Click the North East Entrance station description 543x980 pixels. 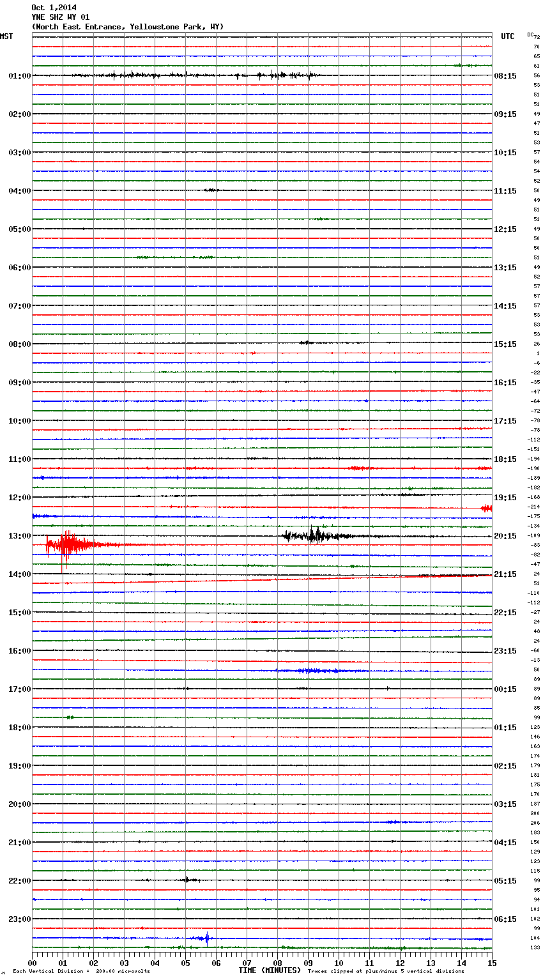pos(128,27)
